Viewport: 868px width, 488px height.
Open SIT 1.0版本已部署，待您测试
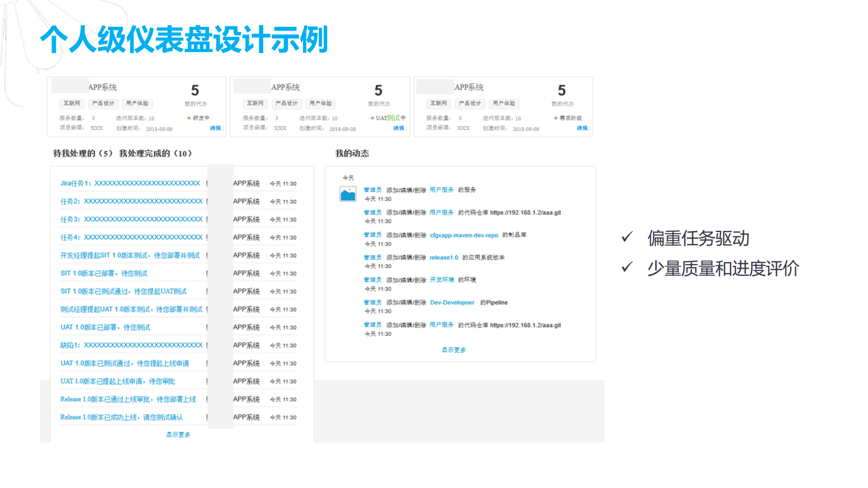[104, 273]
